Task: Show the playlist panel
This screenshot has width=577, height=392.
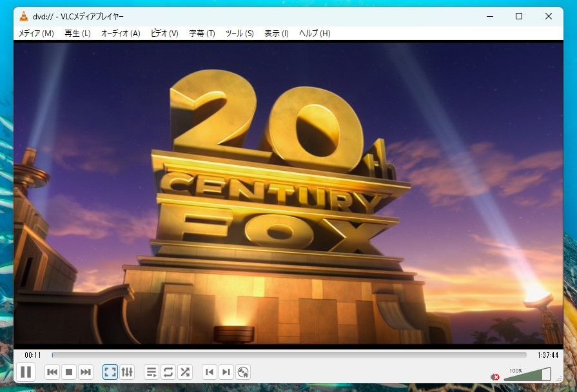Action: [x=152, y=372]
